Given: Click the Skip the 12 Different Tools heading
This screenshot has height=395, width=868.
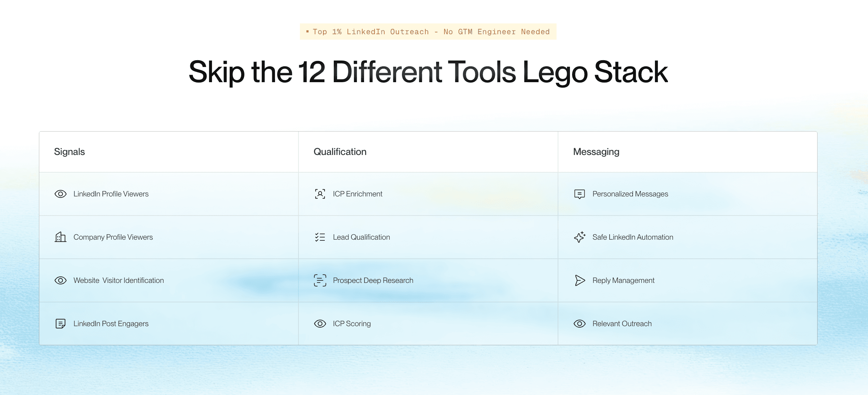Looking at the screenshot, I should (x=428, y=72).
